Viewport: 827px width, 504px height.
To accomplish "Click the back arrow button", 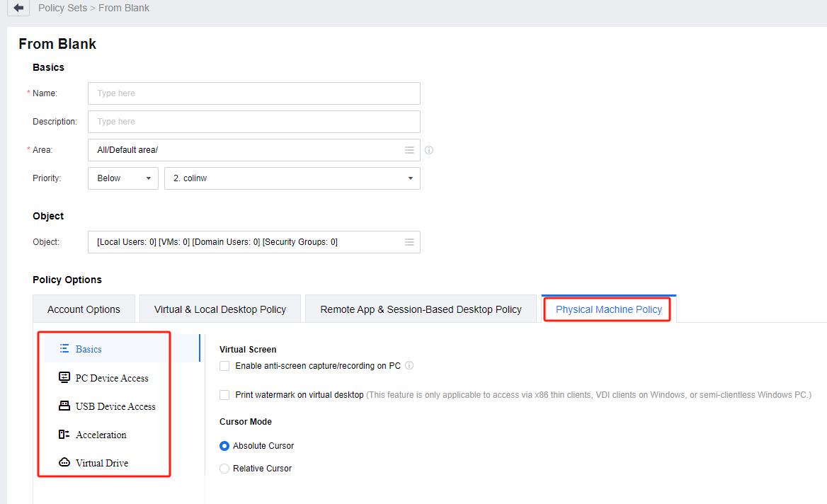I will pyautogui.click(x=18, y=8).
